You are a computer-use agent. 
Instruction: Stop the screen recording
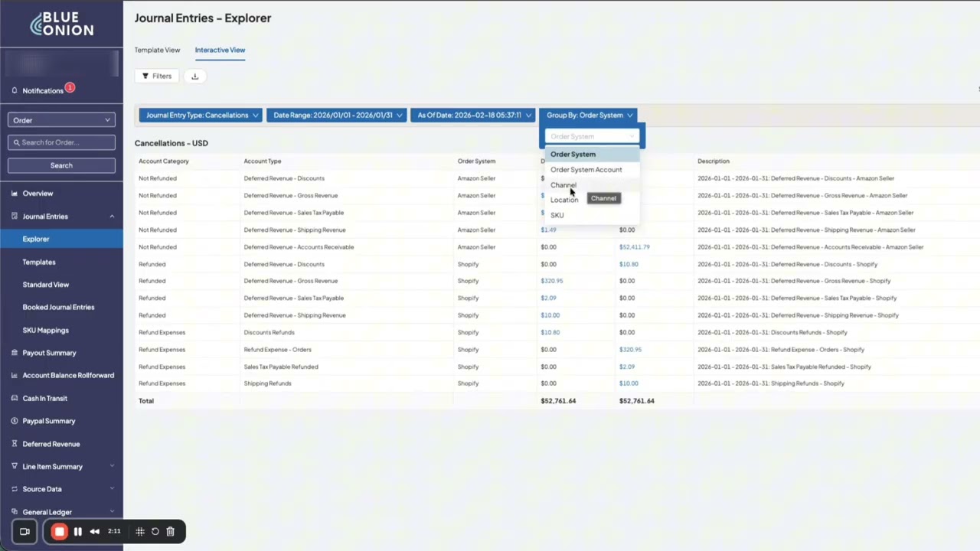(59, 531)
